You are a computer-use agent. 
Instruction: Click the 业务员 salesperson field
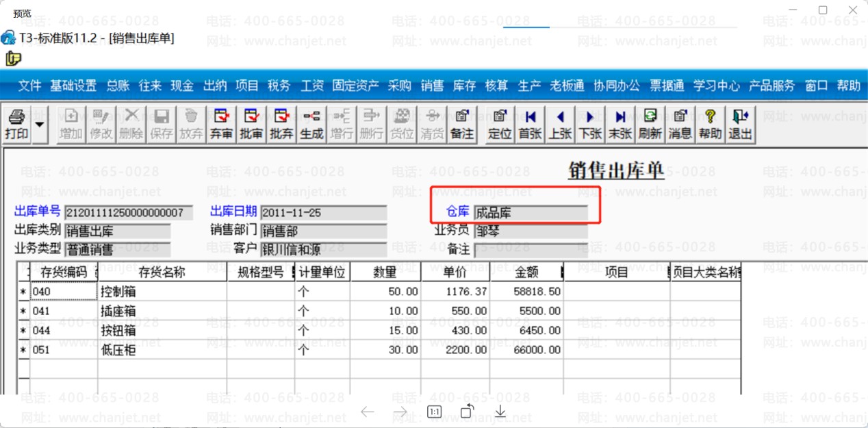click(x=531, y=231)
